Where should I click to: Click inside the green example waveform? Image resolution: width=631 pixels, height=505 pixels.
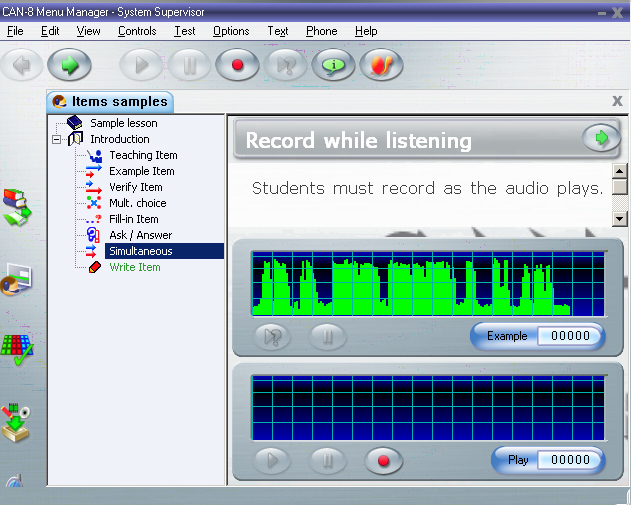428,283
